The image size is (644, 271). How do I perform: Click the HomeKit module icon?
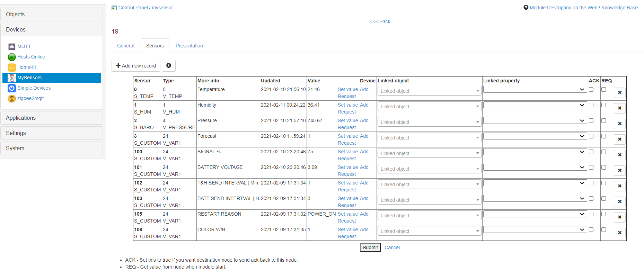(12, 67)
